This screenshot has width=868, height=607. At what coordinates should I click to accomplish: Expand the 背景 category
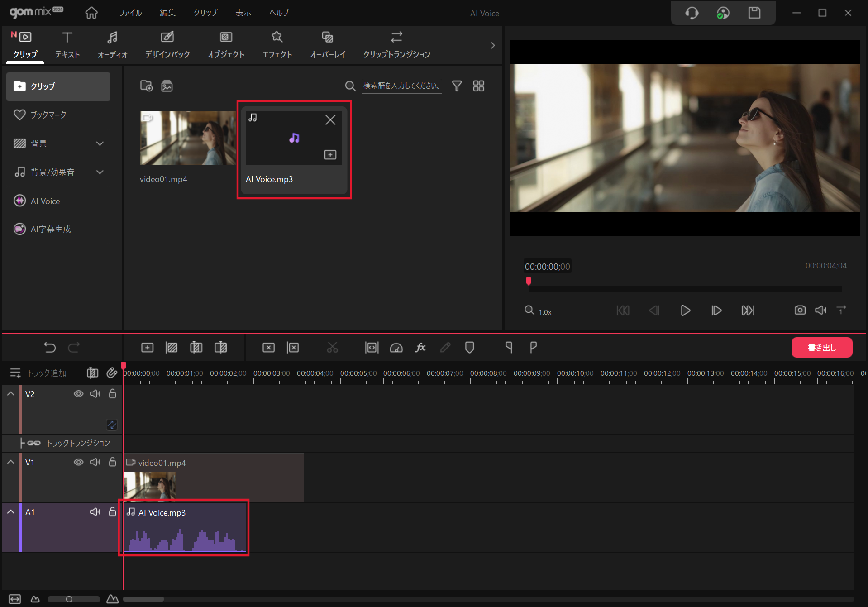pyautogui.click(x=100, y=143)
